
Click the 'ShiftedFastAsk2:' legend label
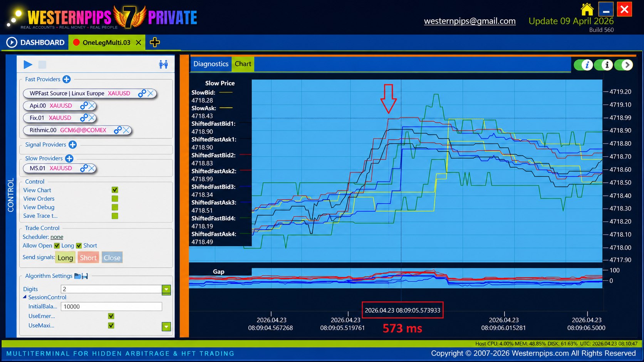point(214,171)
